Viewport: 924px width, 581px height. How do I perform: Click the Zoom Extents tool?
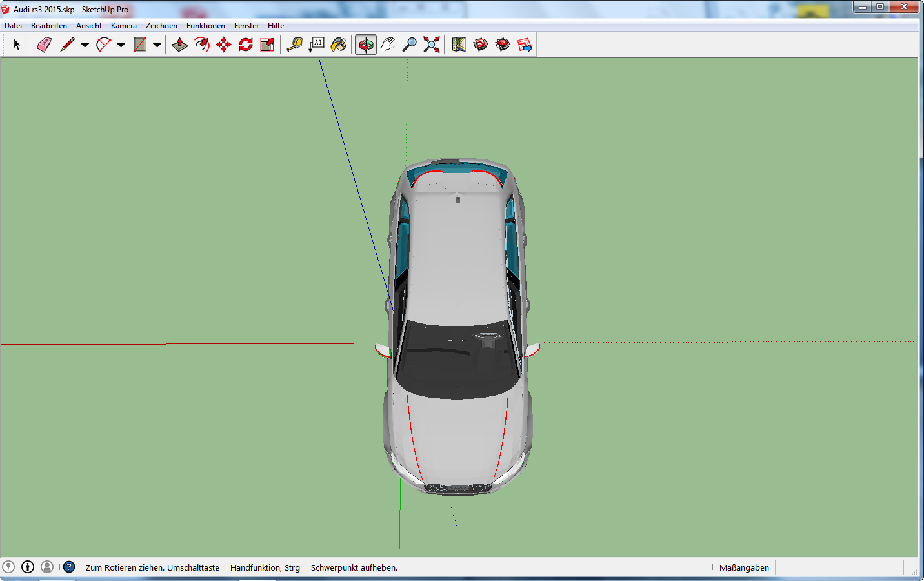432,45
